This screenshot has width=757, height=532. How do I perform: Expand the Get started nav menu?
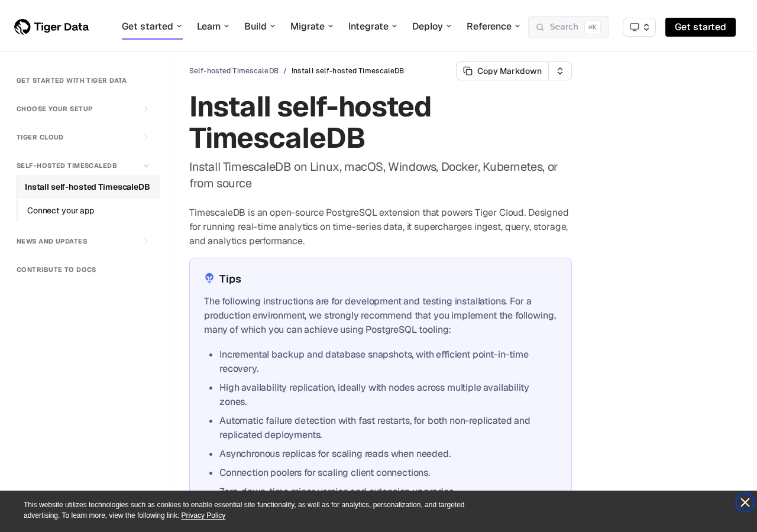152,27
